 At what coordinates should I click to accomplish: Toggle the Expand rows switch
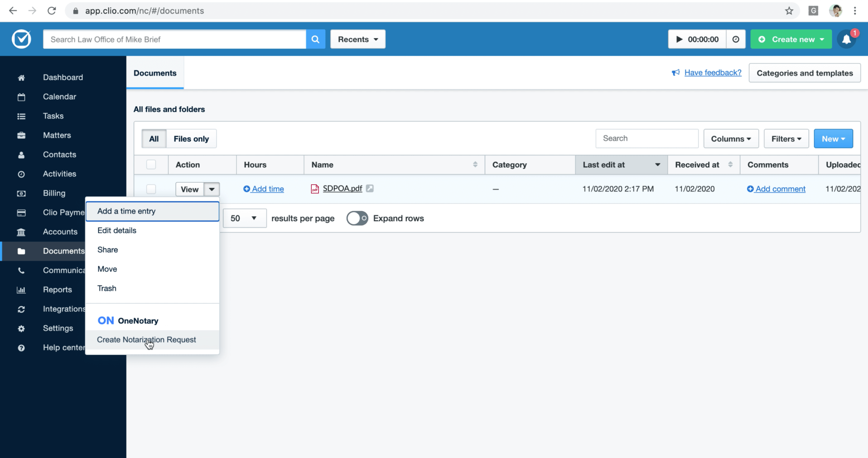pos(357,218)
